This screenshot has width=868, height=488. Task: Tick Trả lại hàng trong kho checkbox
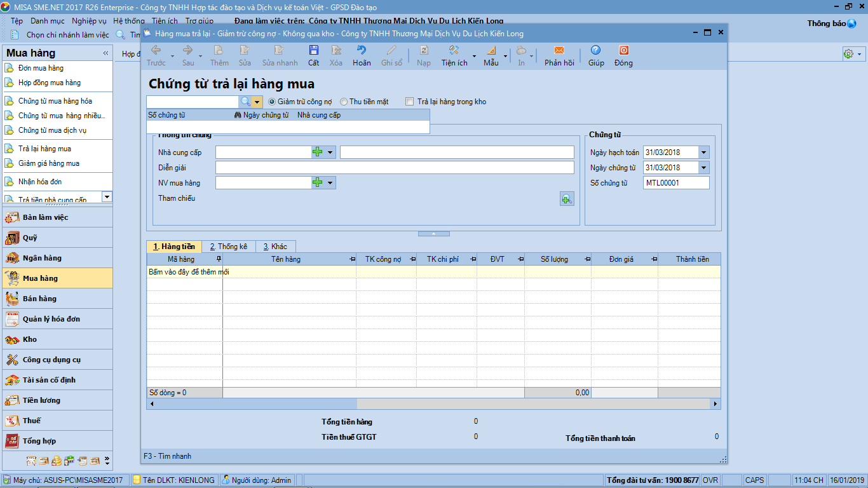[x=409, y=102]
